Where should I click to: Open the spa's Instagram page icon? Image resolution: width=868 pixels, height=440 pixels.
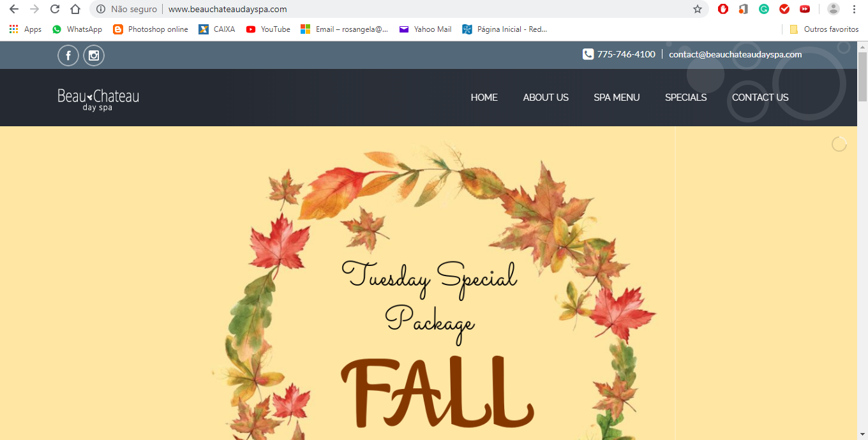click(94, 55)
